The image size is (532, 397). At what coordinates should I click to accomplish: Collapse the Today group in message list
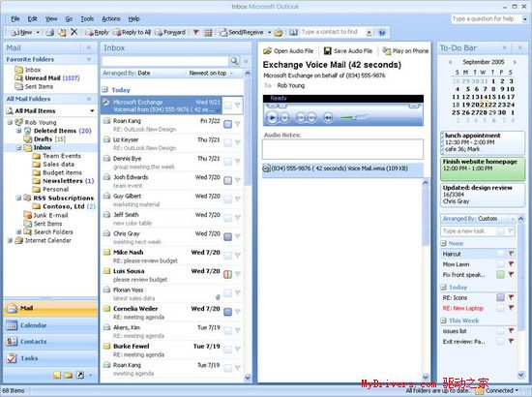click(104, 90)
